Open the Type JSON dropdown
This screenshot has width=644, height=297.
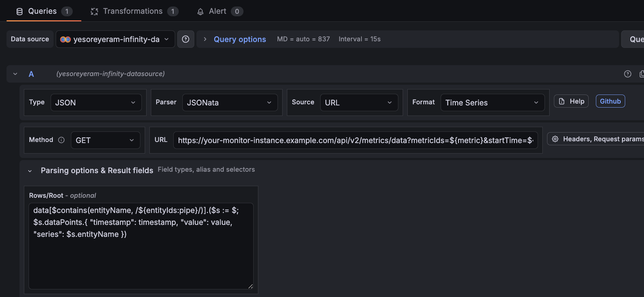pos(96,103)
